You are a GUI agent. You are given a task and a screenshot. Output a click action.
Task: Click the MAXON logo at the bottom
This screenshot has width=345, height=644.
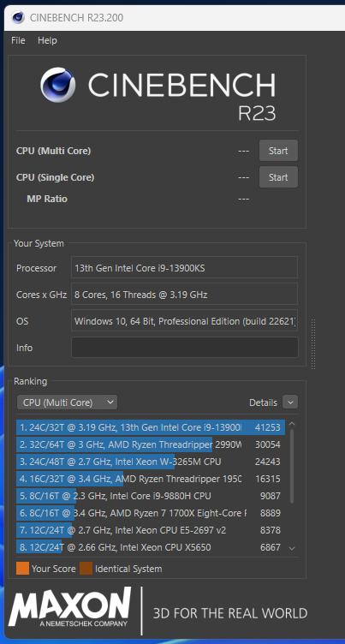pyautogui.click(x=70, y=606)
